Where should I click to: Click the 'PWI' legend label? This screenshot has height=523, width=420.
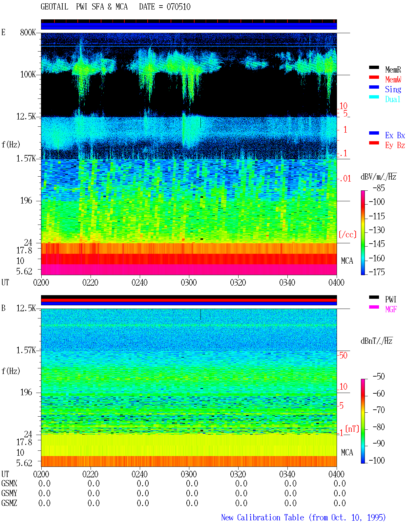(391, 299)
